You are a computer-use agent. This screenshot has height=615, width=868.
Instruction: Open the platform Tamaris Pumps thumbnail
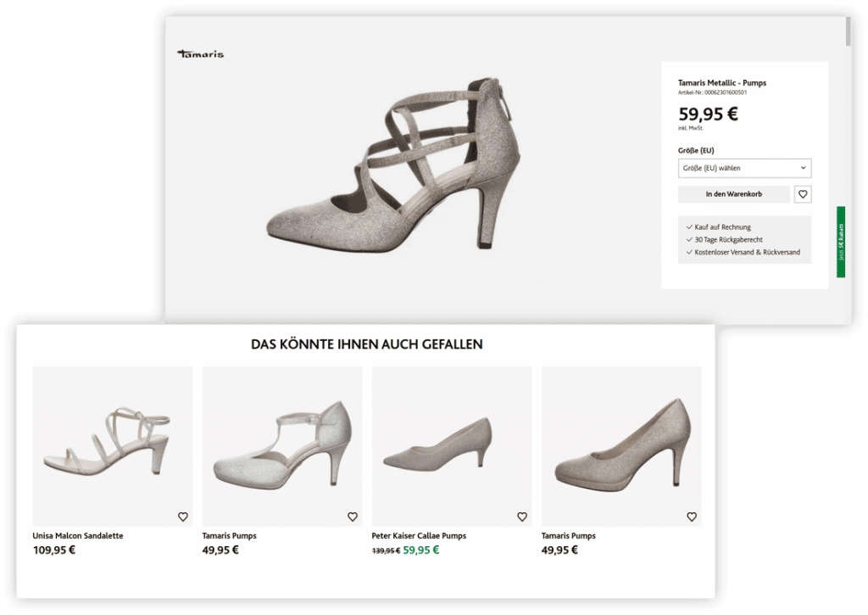[x=620, y=445]
